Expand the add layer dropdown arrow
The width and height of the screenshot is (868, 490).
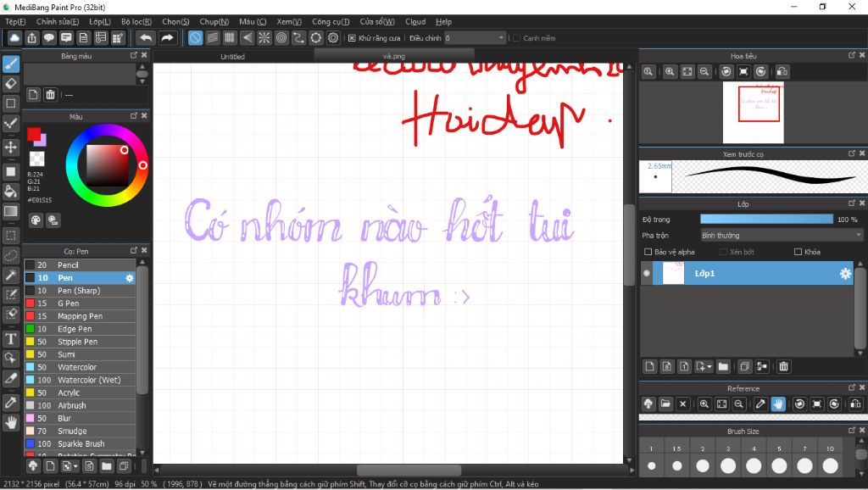pyautogui.click(x=709, y=366)
